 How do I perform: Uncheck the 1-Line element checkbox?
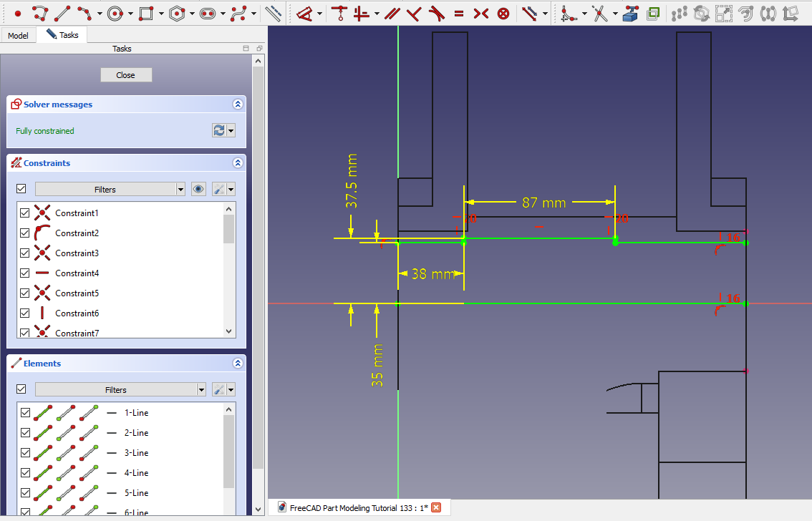click(x=25, y=413)
